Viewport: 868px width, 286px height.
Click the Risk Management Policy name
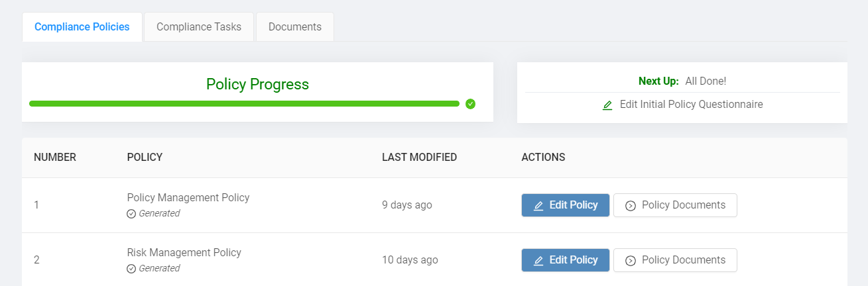pos(184,252)
